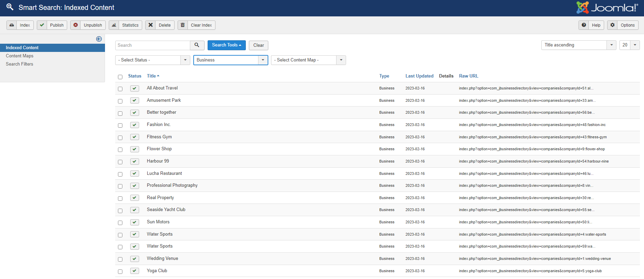Screen dimensions: 644x279
Task: Toggle published status of Fashion Inc.
Action: click(x=135, y=125)
